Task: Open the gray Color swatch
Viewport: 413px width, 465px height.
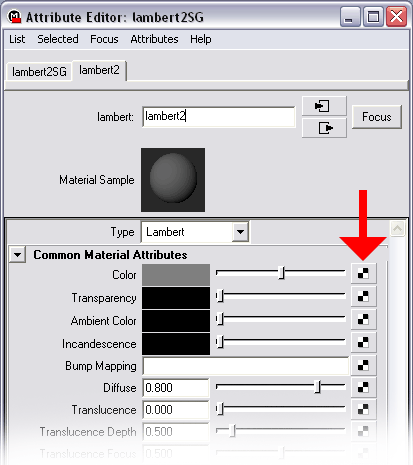Action: tap(176, 275)
